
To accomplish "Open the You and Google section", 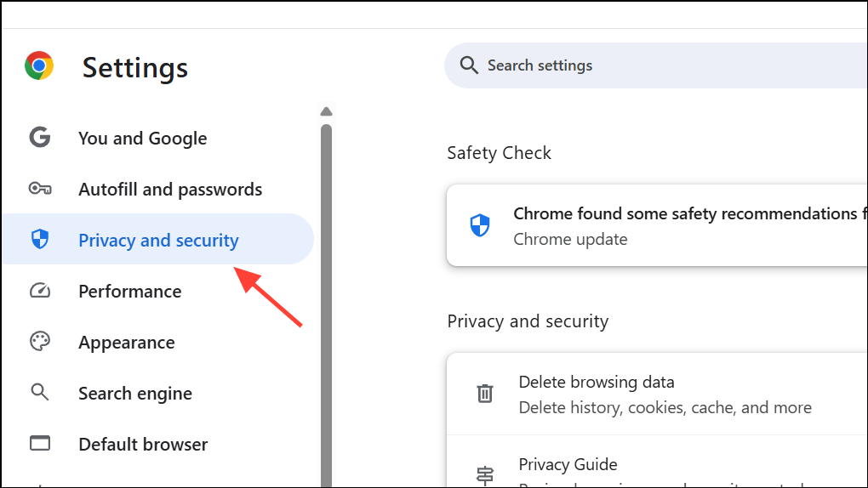I will [x=142, y=139].
